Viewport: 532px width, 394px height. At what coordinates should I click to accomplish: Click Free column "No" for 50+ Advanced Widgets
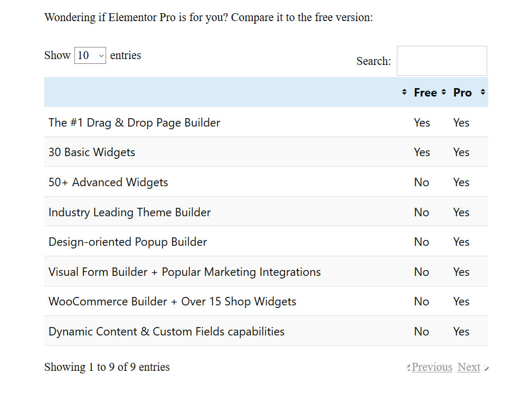(x=422, y=182)
